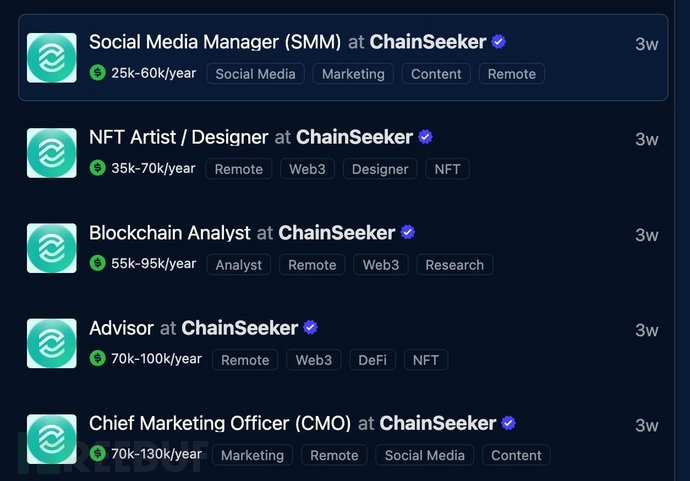This screenshot has width=690, height=481.
Task: Click ChainSeeker logo beside NFT Artist listing
Action: [x=51, y=153]
